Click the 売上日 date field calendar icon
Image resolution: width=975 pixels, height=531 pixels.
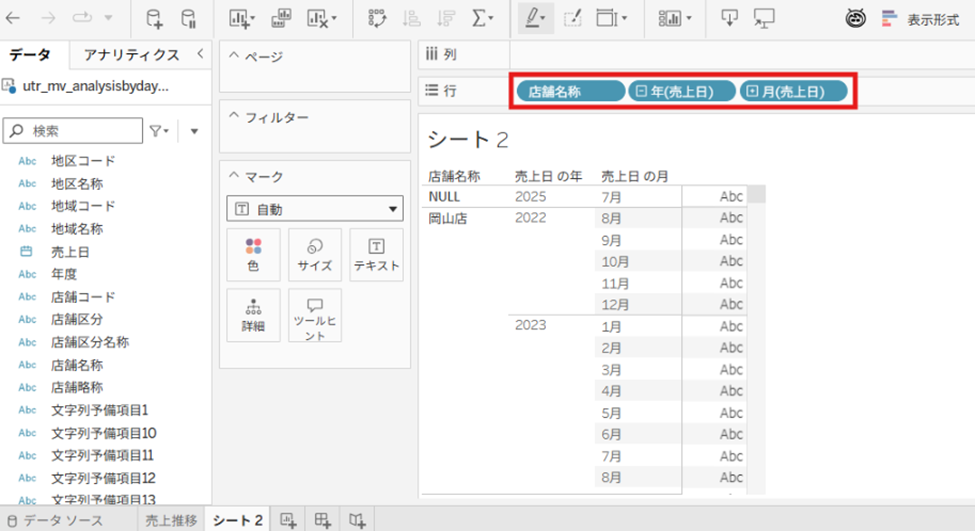[26, 251]
